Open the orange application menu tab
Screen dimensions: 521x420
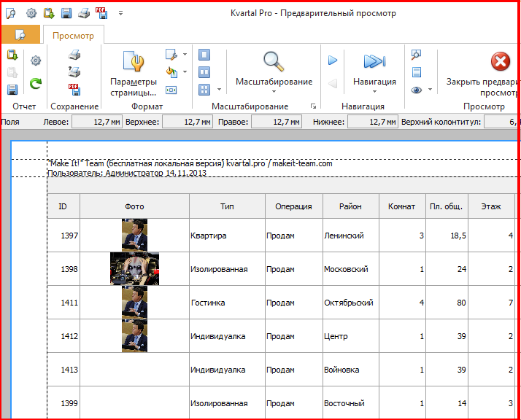[20, 34]
